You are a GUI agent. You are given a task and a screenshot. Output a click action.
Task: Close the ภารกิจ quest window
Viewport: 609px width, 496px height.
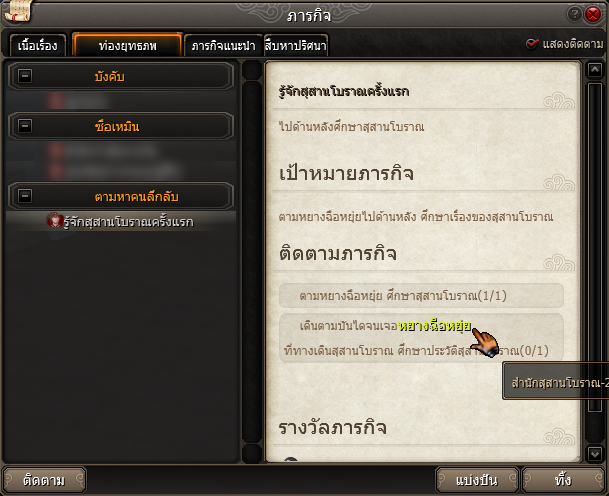click(593, 14)
